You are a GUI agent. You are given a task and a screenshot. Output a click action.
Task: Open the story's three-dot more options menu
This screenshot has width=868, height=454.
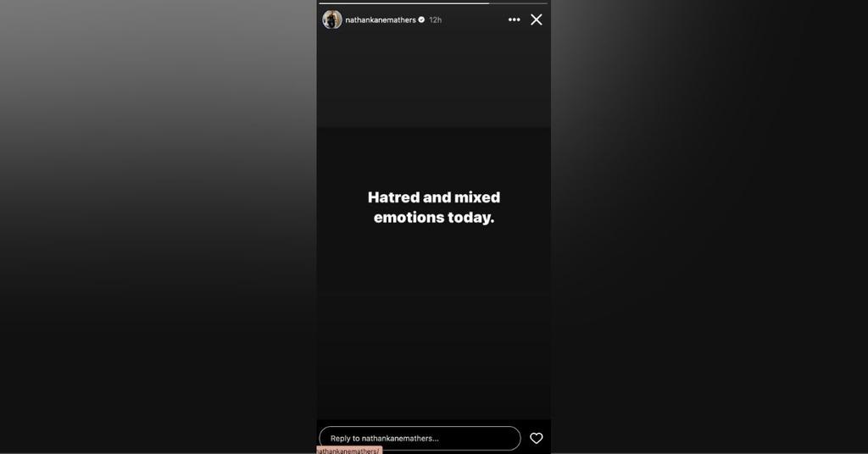[514, 20]
